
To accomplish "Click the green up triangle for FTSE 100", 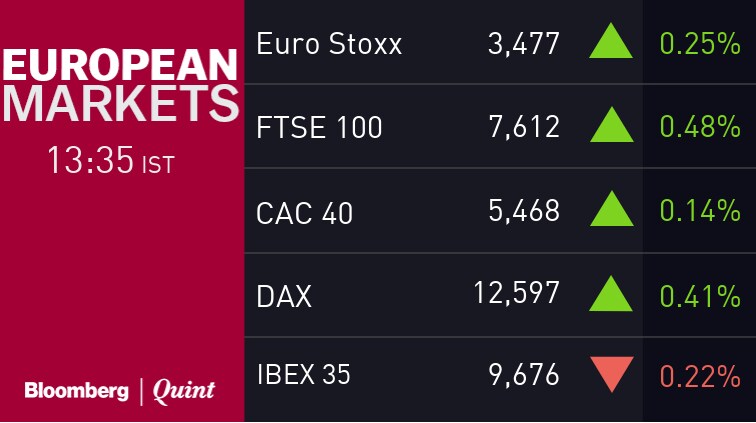I will point(611,127).
